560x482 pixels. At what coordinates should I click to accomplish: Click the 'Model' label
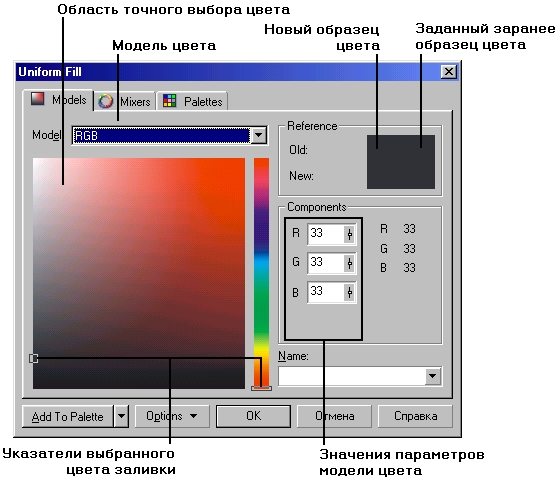(x=46, y=135)
